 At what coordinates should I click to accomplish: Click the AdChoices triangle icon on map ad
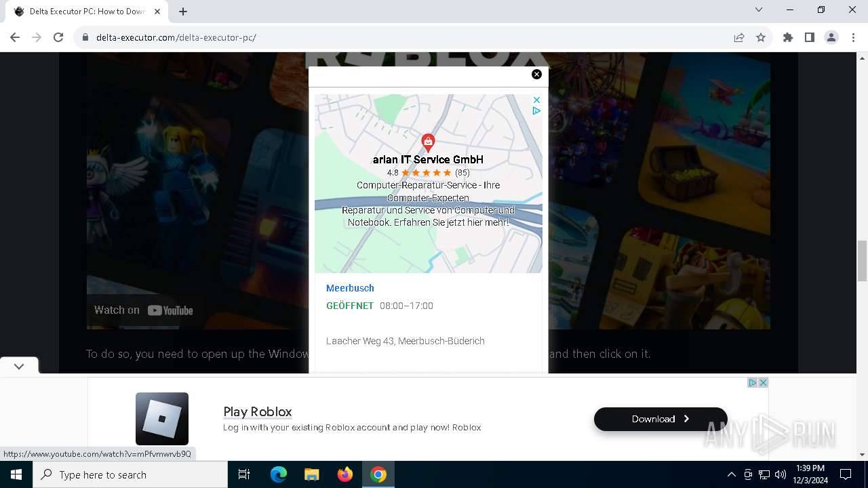click(x=536, y=110)
